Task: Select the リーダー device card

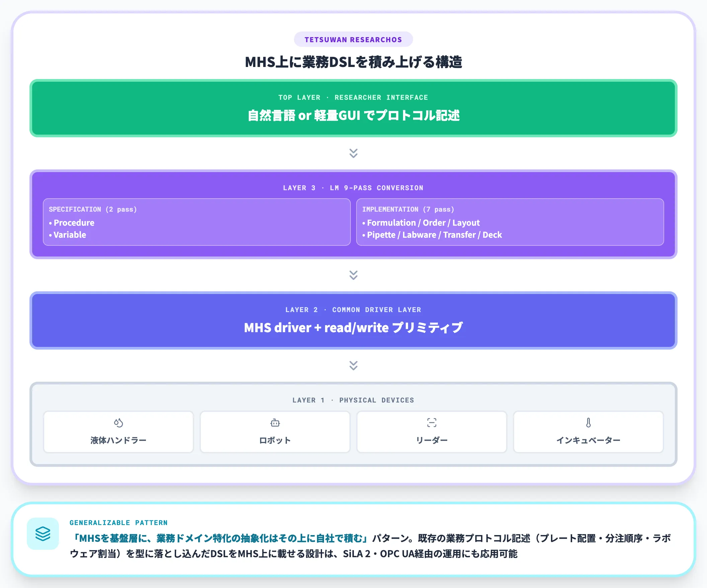Action: pos(431,432)
